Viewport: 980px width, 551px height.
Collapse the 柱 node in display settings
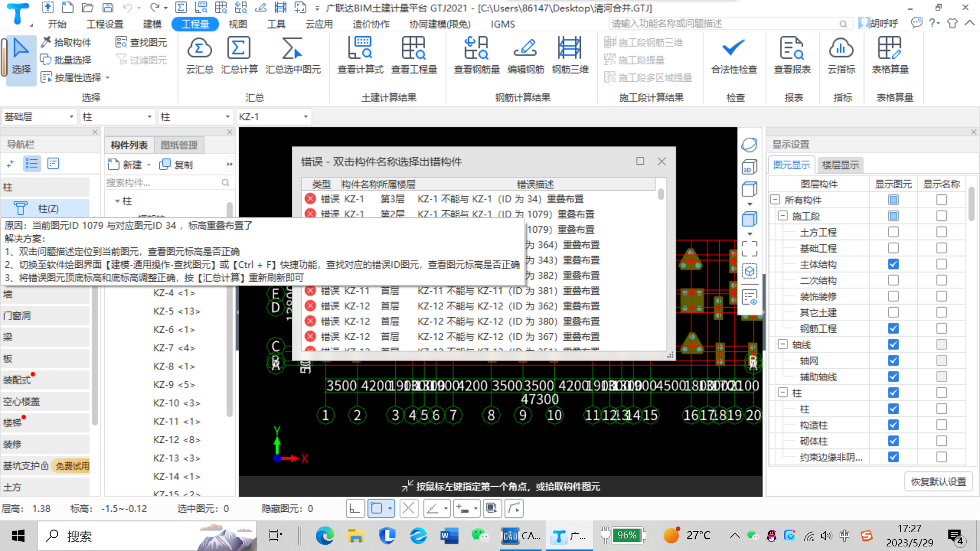783,392
